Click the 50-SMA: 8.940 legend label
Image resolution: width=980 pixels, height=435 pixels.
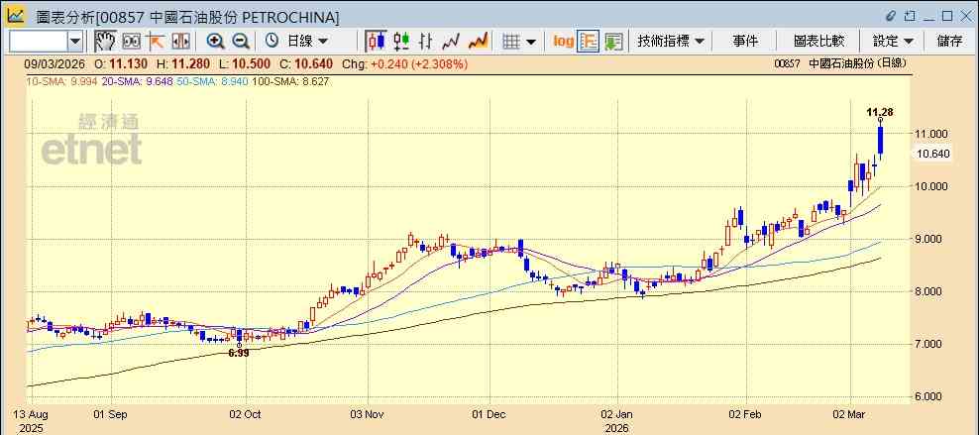click(x=213, y=81)
